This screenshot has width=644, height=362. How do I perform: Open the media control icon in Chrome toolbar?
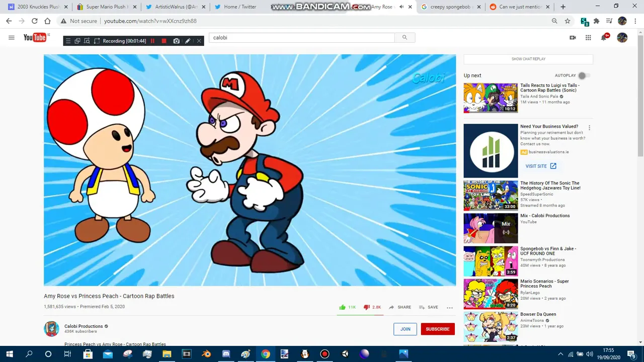coord(609,21)
